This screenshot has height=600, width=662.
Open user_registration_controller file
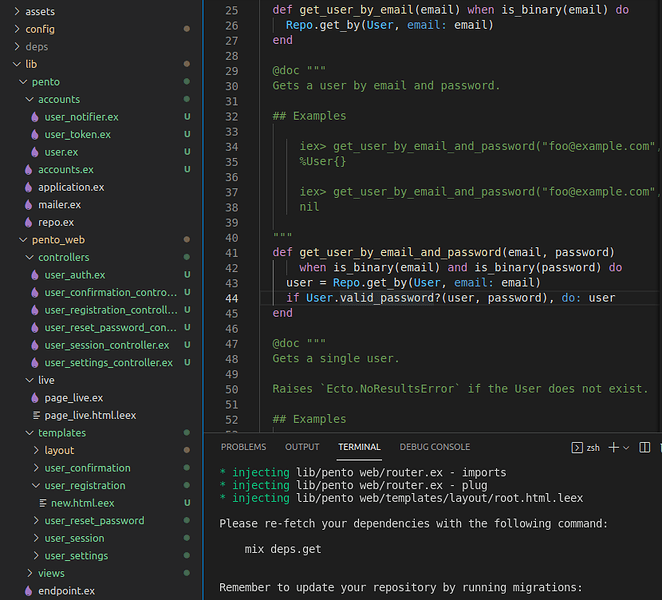coord(111,310)
